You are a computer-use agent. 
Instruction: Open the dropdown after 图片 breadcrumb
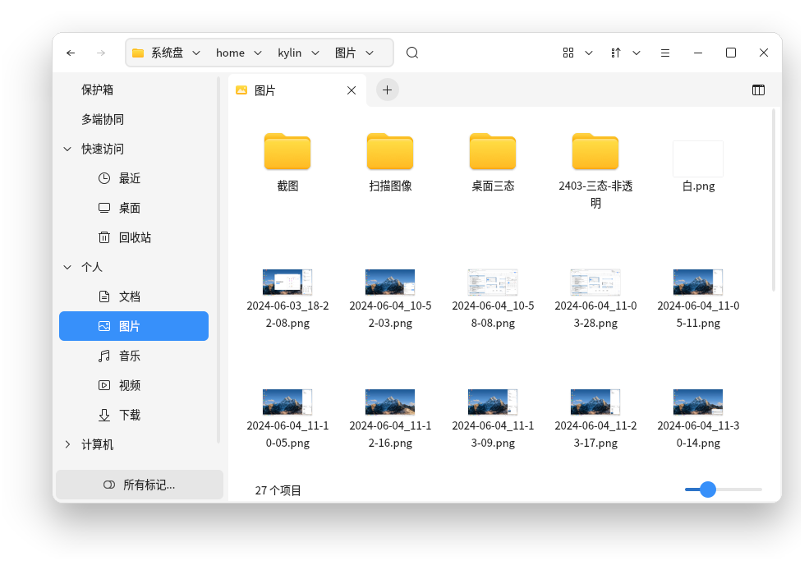(x=370, y=53)
